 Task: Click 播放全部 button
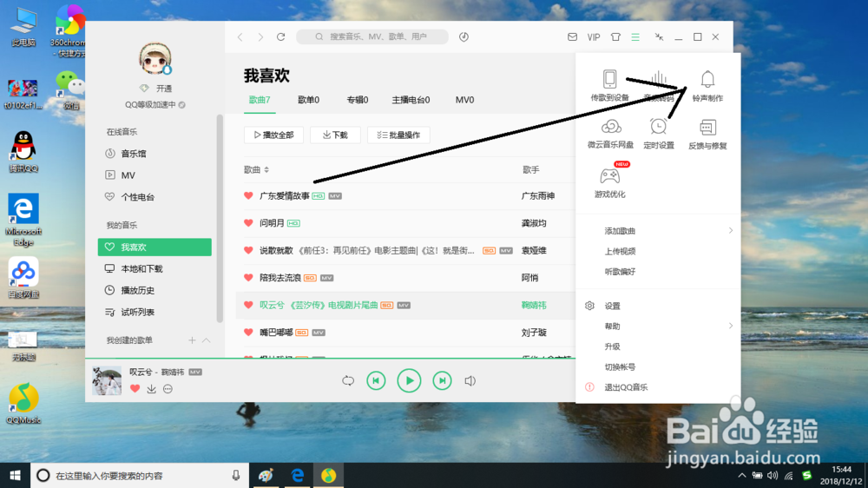pyautogui.click(x=273, y=135)
